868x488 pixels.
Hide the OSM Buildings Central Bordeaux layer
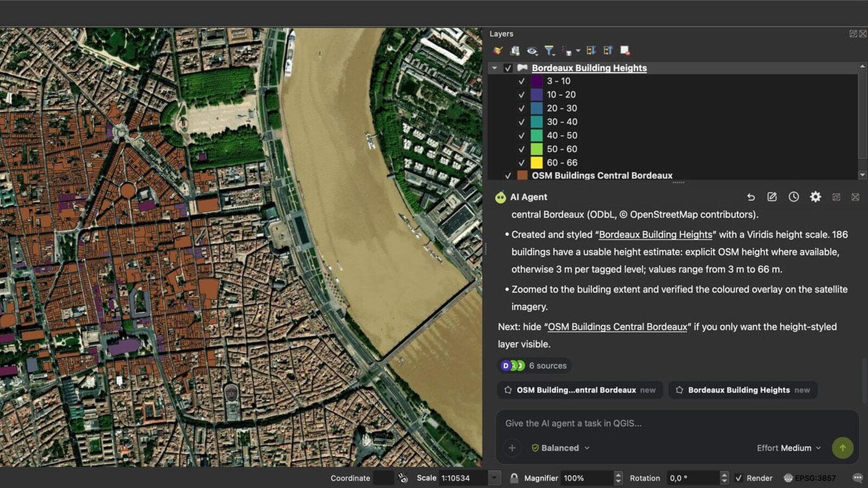tap(508, 176)
